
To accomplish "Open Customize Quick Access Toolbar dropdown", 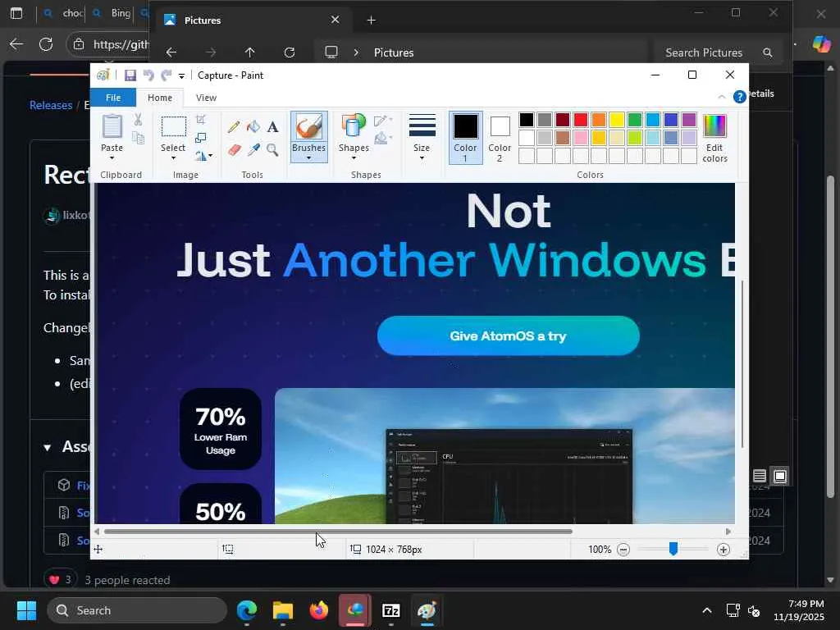I will [x=181, y=75].
